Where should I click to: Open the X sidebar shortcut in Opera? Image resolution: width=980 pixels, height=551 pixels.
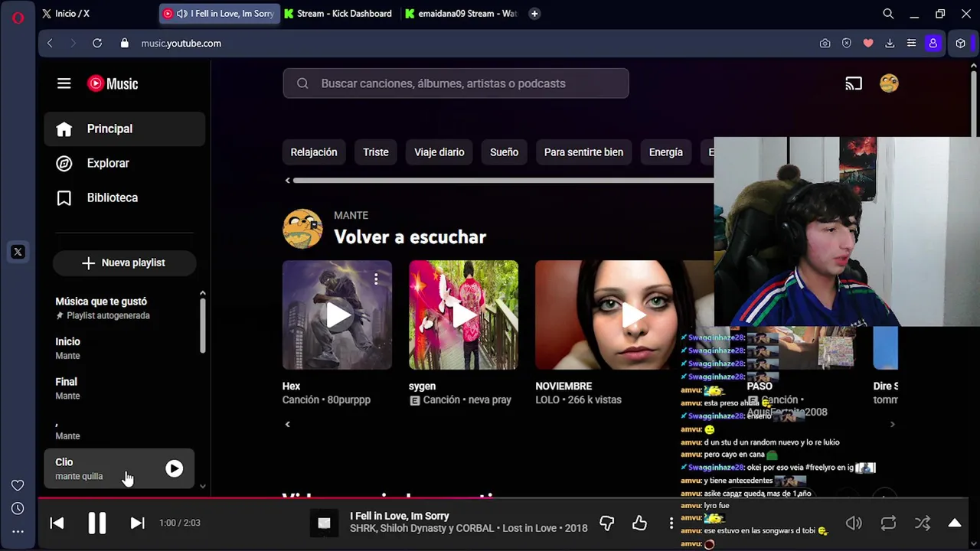pos(18,252)
